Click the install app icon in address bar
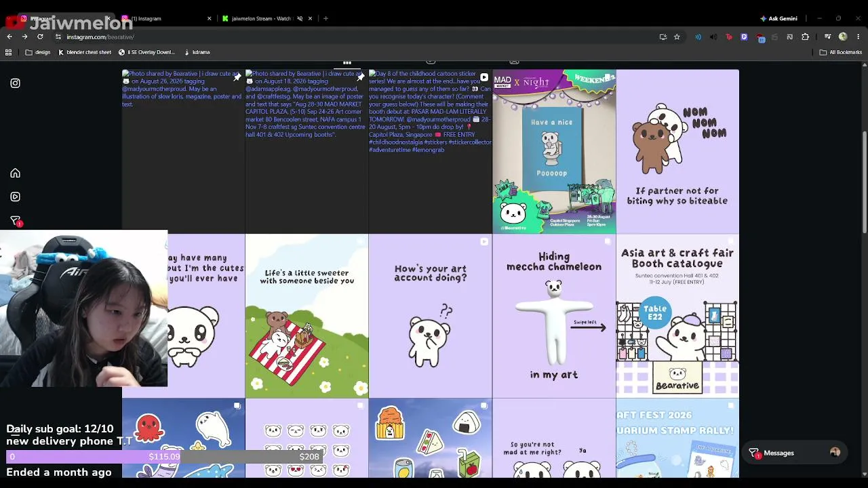 (663, 37)
